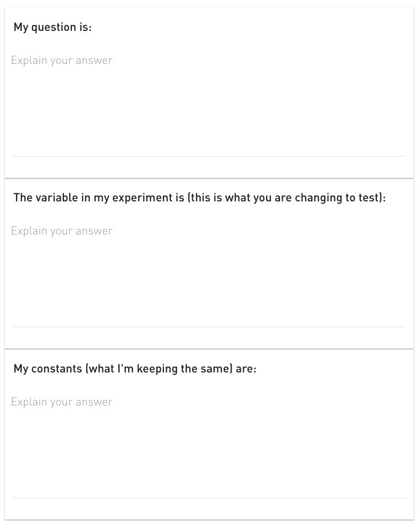Click underline of the variable answer field
The width and height of the screenshot is (420, 527).
209,327
